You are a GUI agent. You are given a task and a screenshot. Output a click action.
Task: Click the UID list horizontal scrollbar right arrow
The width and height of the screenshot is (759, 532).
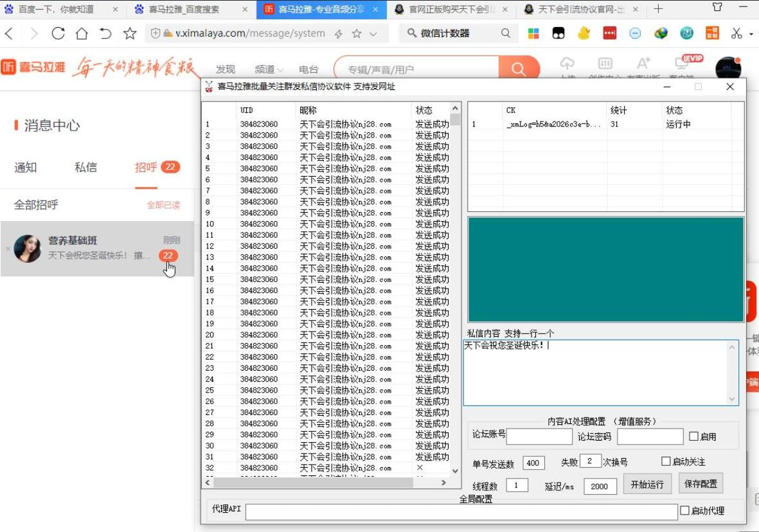point(443,483)
